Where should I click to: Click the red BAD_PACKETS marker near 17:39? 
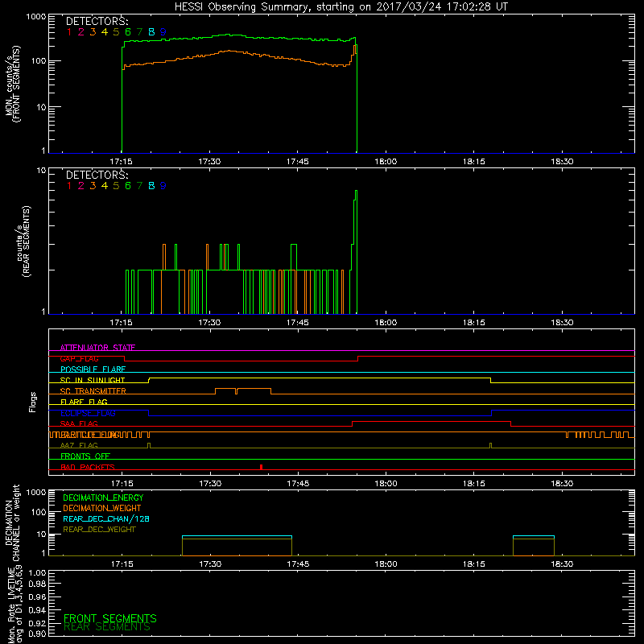click(x=261, y=467)
